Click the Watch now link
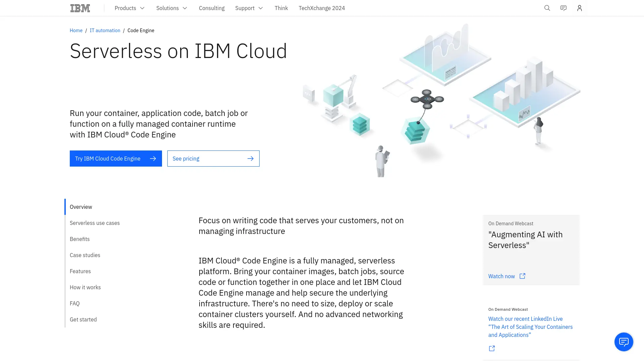The height and width of the screenshot is (362, 644). tap(501, 276)
